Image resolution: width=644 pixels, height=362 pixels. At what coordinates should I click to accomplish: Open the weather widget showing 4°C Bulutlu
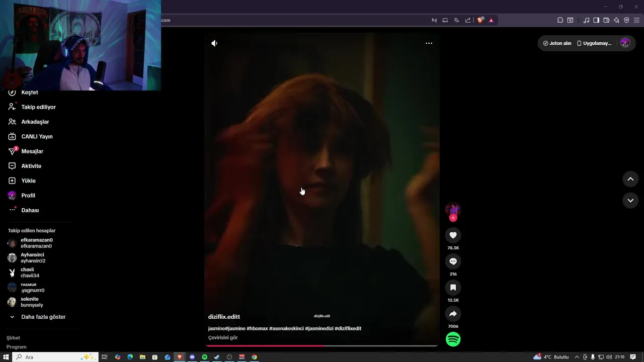(551, 357)
